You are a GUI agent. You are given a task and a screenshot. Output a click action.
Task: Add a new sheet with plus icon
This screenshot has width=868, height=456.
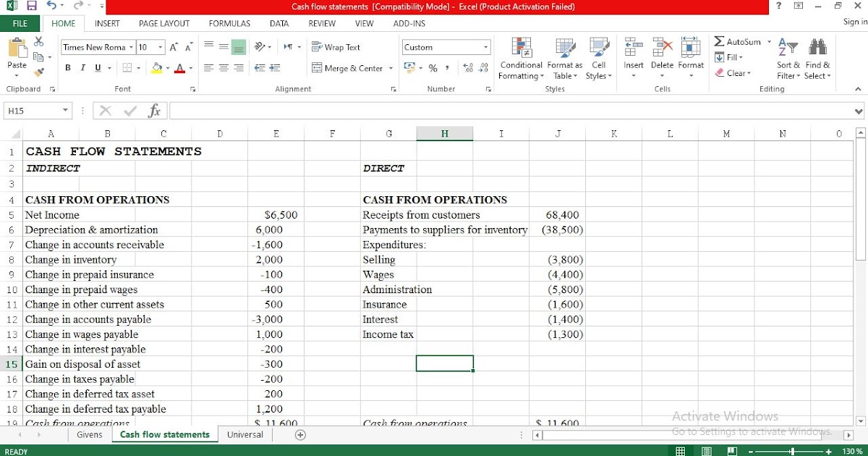tap(300, 434)
